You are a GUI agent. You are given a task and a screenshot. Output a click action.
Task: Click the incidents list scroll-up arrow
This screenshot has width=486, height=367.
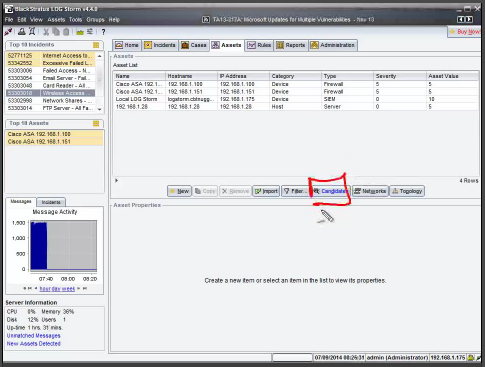(99, 56)
